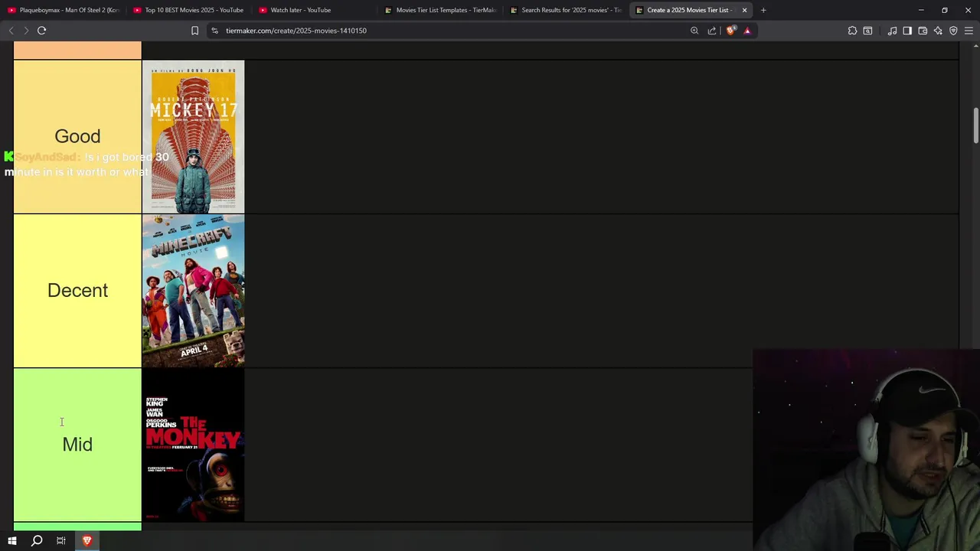The image size is (980, 551).
Task: Open the browser hamburger menu
Action: 969,31
